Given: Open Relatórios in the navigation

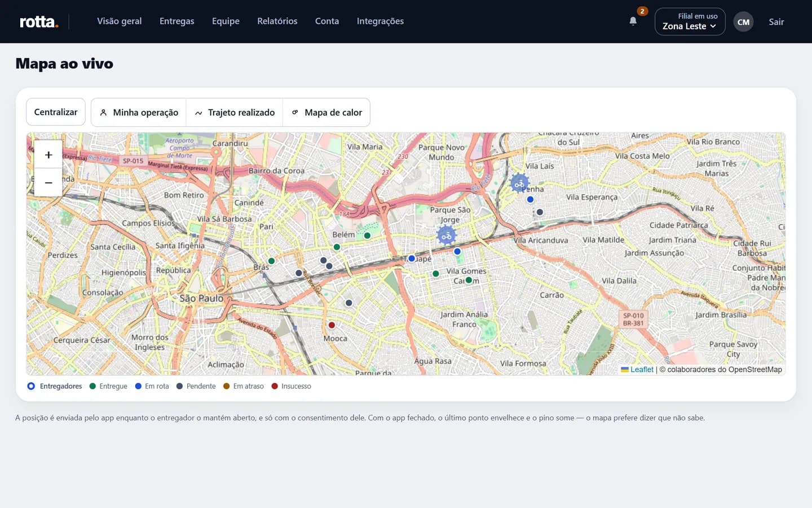Looking at the screenshot, I should click(277, 21).
